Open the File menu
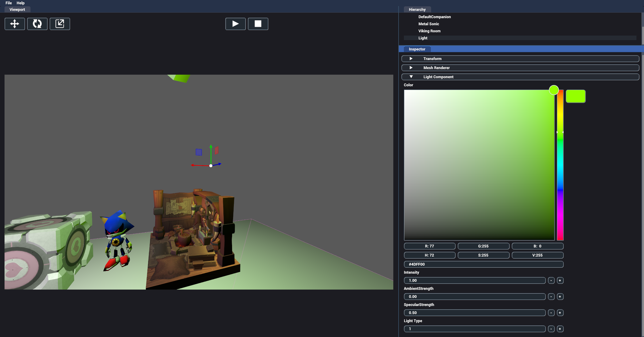 [9, 3]
